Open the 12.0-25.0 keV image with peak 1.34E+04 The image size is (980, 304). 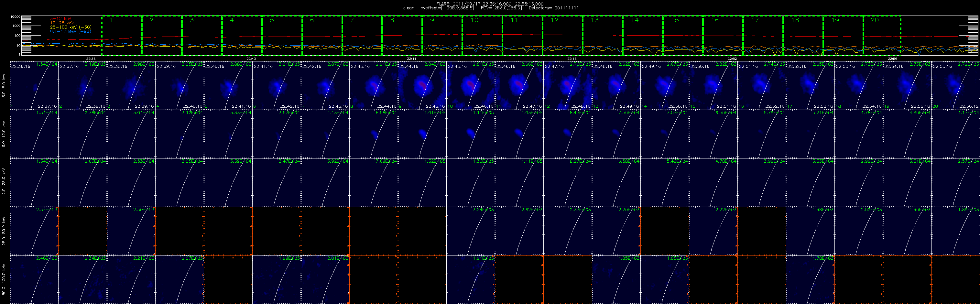34,182
